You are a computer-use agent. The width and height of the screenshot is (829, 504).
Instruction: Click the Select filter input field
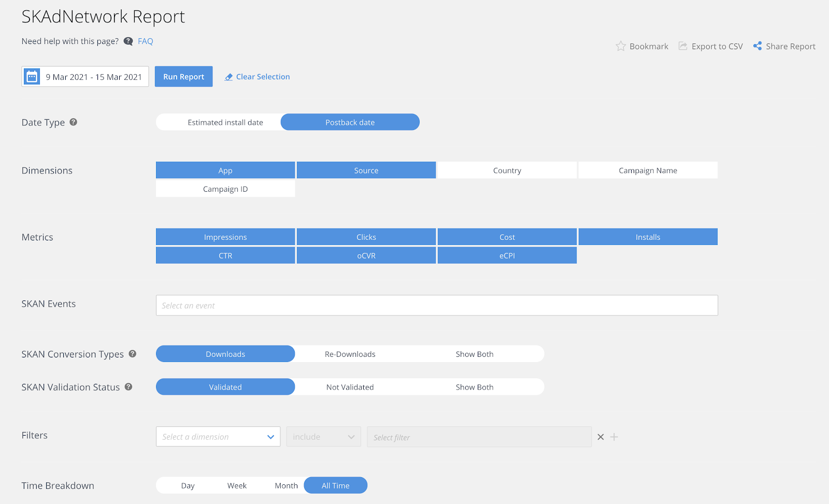point(479,437)
